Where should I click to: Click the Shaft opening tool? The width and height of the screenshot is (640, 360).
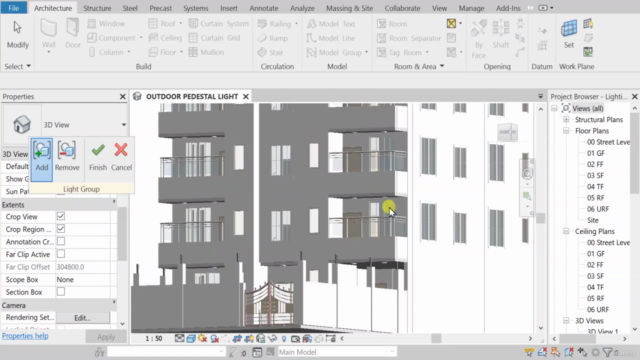click(500, 35)
